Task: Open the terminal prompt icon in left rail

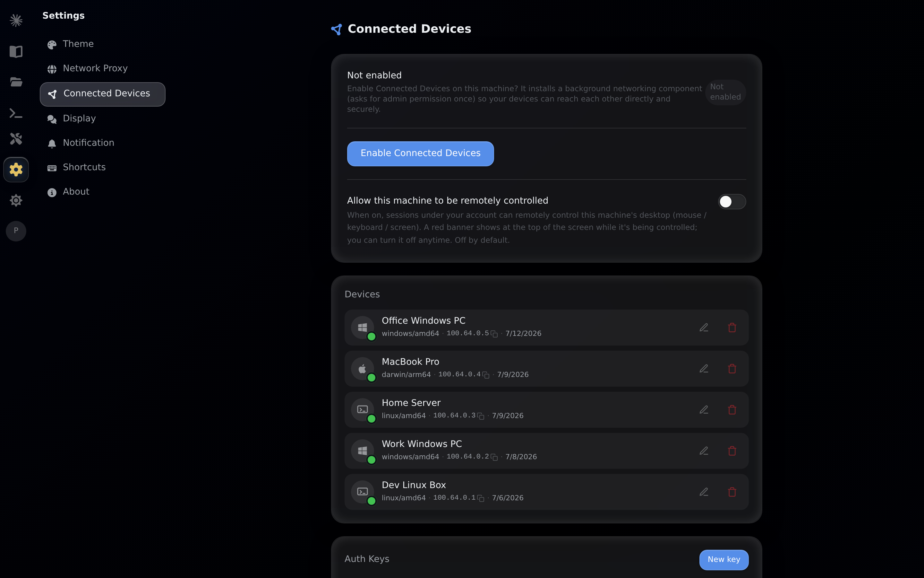Action: [16, 113]
